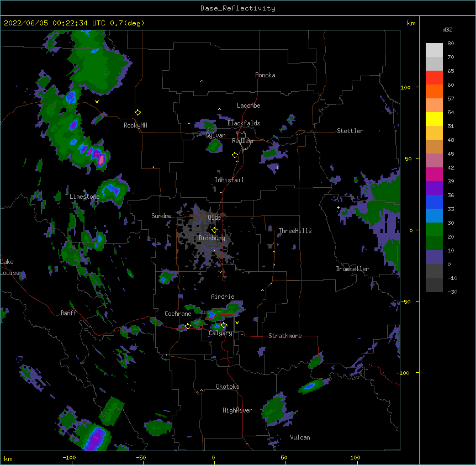Image resolution: width=476 pixels, height=465 pixels.
Task: Click the Drumheller town label
Action: pyautogui.click(x=352, y=269)
